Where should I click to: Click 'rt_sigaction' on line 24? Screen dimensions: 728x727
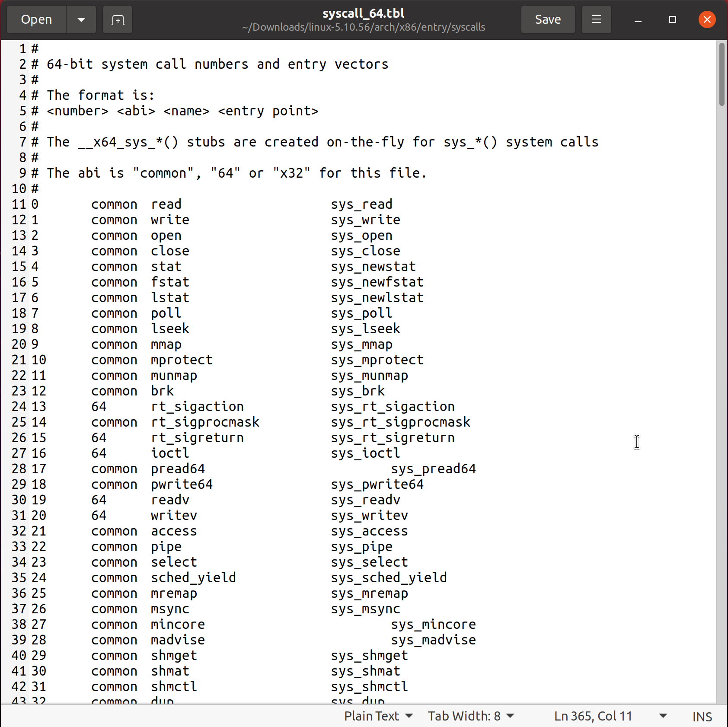coord(197,406)
